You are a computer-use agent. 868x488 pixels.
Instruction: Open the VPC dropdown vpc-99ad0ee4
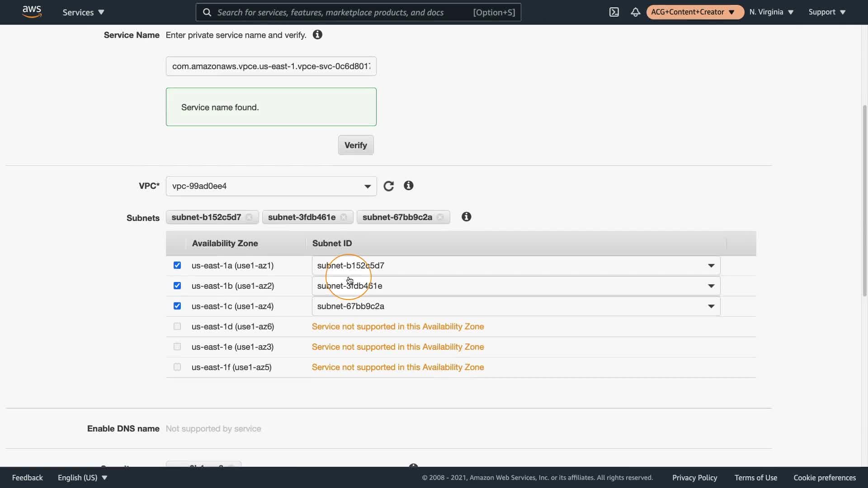click(x=271, y=186)
